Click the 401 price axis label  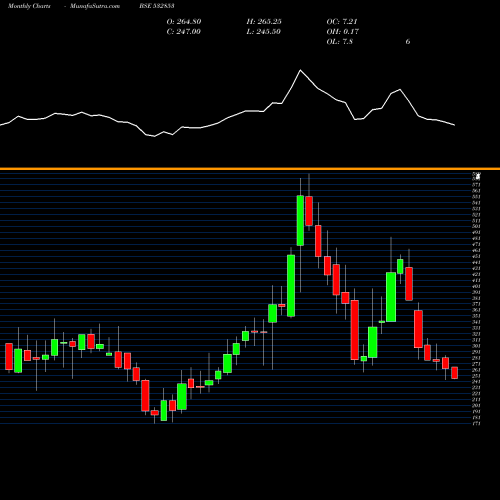point(476,286)
